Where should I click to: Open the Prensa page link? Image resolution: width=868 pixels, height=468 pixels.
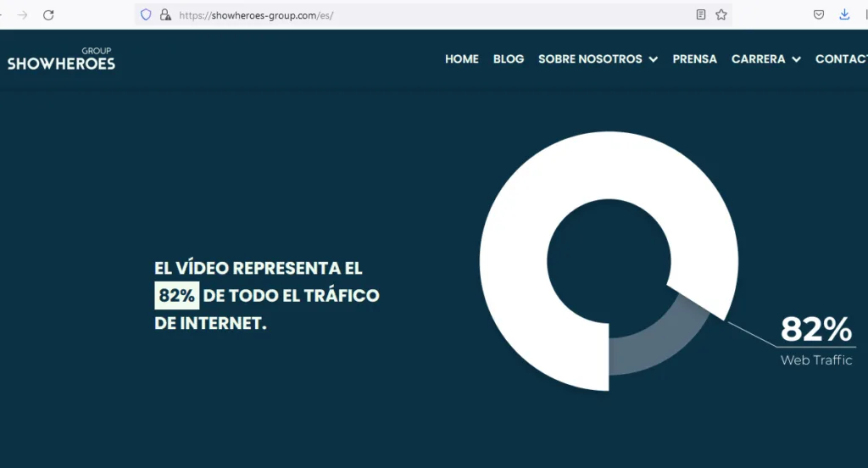pyautogui.click(x=694, y=59)
